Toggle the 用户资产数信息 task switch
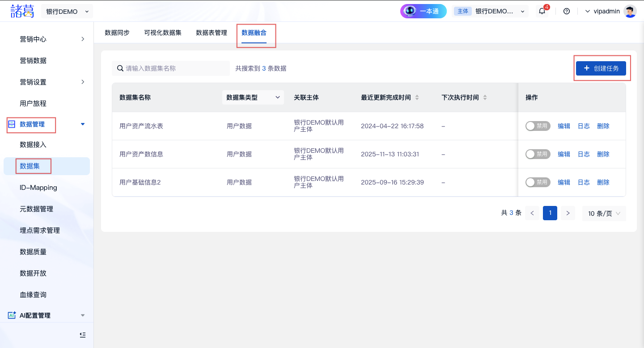 (x=537, y=154)
